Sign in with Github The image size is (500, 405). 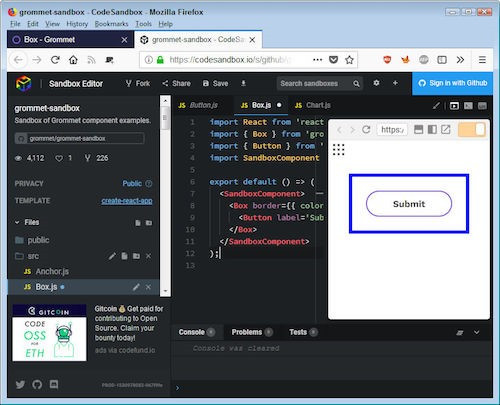pyautogui.click(x=453, y=83)
